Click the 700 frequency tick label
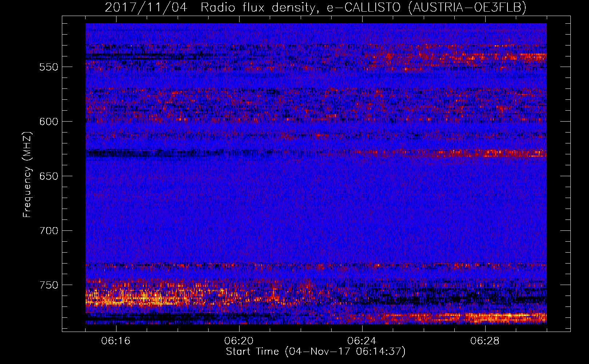This screenshot has height=364, width=589. (x=49, y=231)
